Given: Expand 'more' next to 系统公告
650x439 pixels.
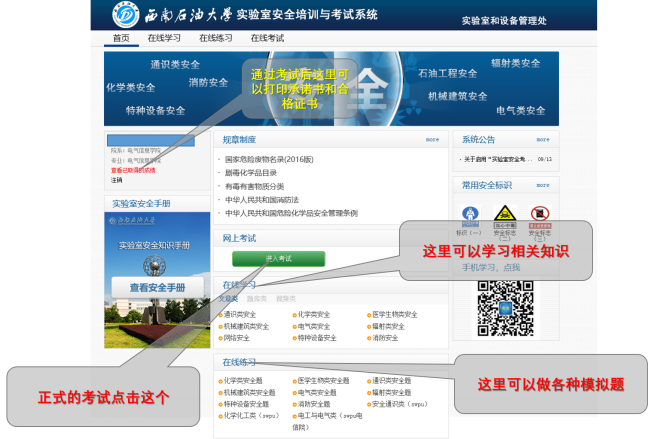Looking at the screenshot, I should [541, 140].
